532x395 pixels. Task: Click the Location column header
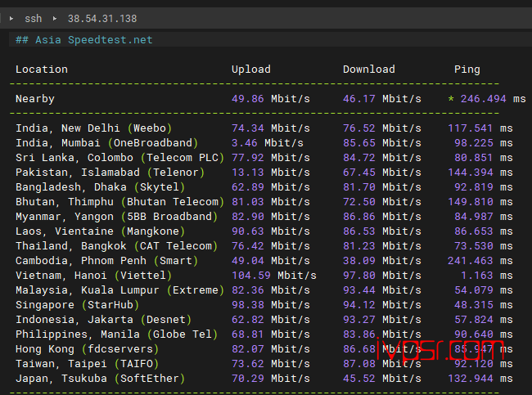(42, 70)
